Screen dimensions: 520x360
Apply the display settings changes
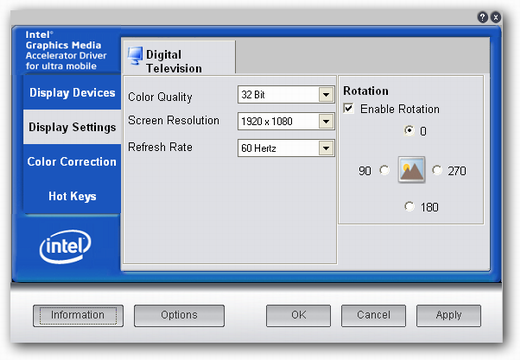(x=448, y=315)
